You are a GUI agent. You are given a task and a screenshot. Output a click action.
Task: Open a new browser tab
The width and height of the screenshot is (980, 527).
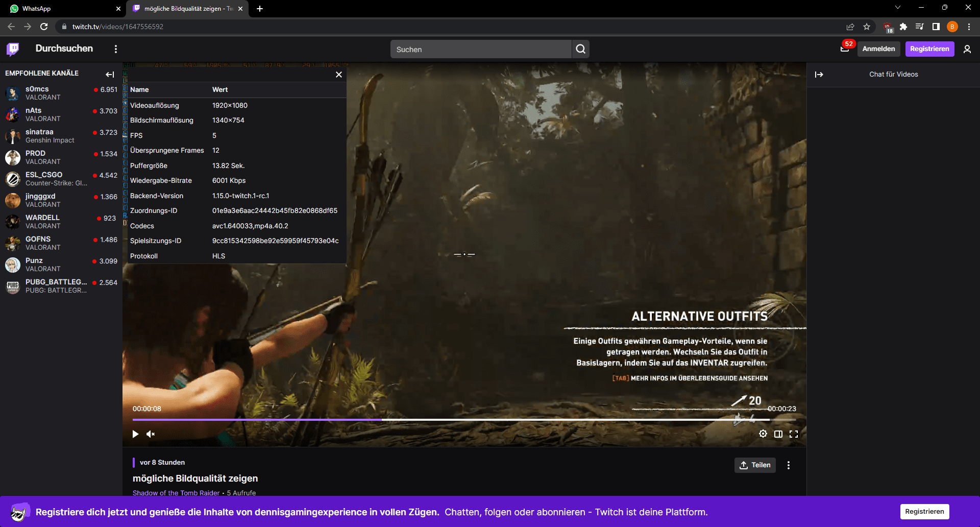click(260, 9)
